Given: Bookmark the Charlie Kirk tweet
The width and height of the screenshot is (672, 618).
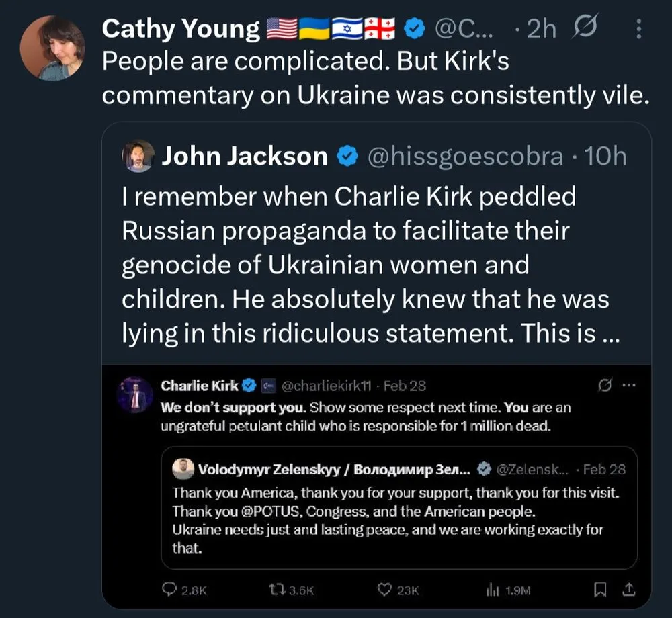Looking at the screenshot, I should (599, 590).
